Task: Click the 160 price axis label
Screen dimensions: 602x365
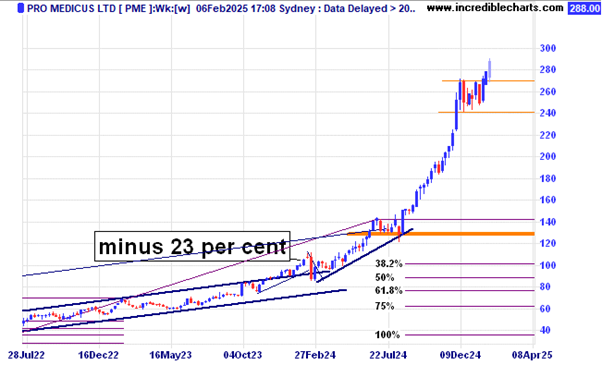Action: [x=548, y=200]
